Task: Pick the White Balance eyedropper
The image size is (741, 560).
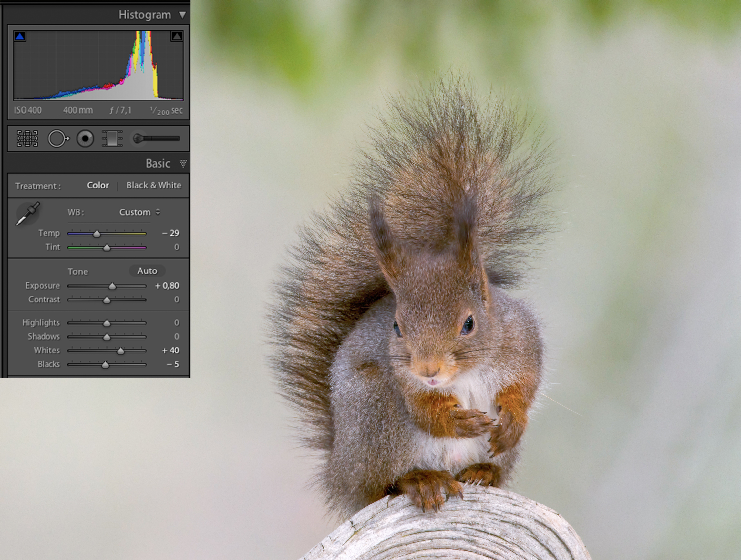Action: [27, 213]
